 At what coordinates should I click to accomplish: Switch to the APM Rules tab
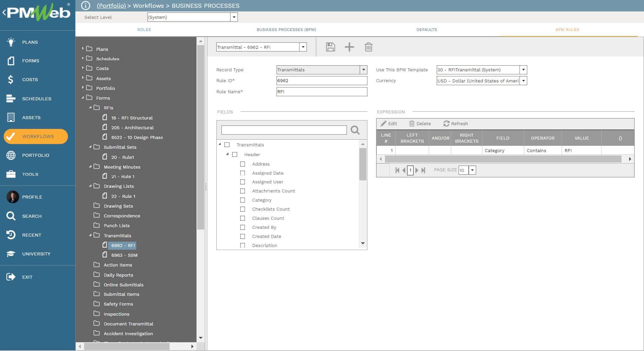pos(567,30)
